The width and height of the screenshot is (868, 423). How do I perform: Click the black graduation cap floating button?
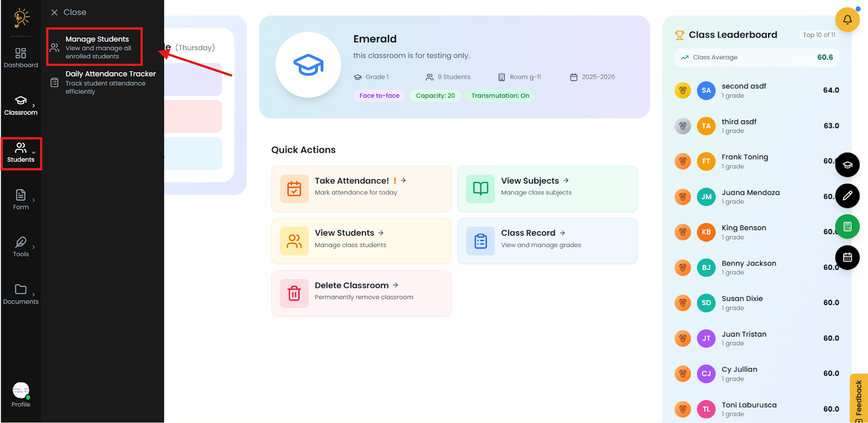pos(847,165)
